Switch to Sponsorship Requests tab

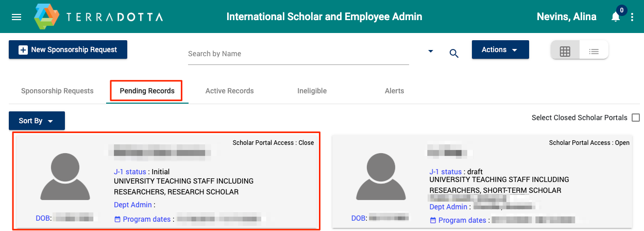57,91
